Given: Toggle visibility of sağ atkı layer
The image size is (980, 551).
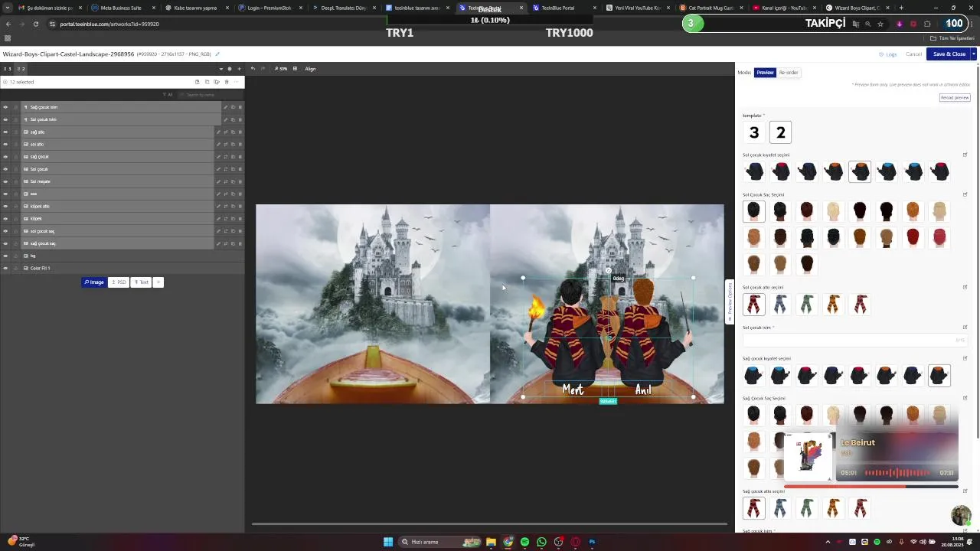Looking at the screenshot, I should coord(5,132).
